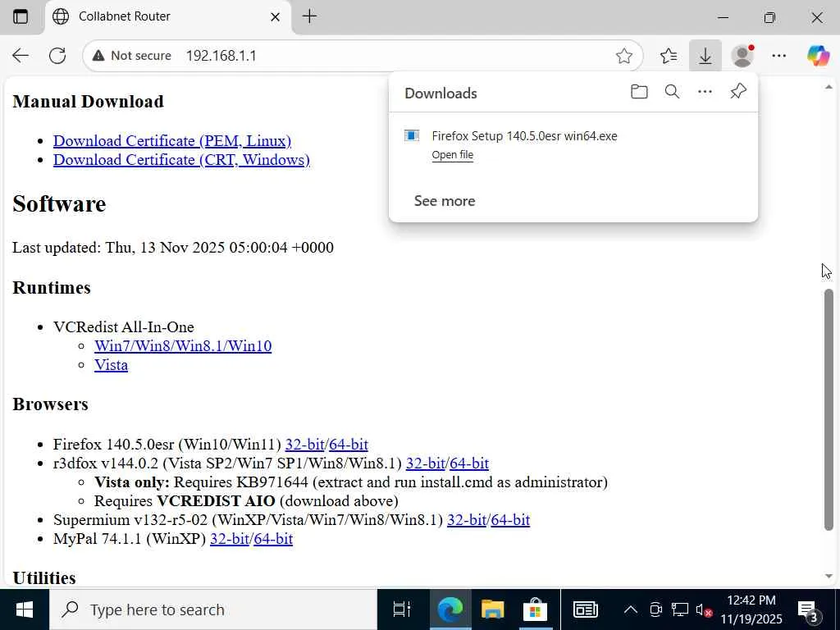Select the Collabnet Router tab
840x630 pixels.
point(168,17)
